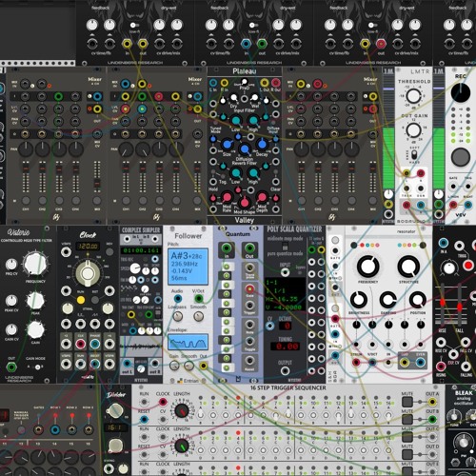The height and width of the screenshot is (476, 476).
Task: Click the out 1 jack on Complex Simpler
Action: pyautogui.click(x=127, y=364)
